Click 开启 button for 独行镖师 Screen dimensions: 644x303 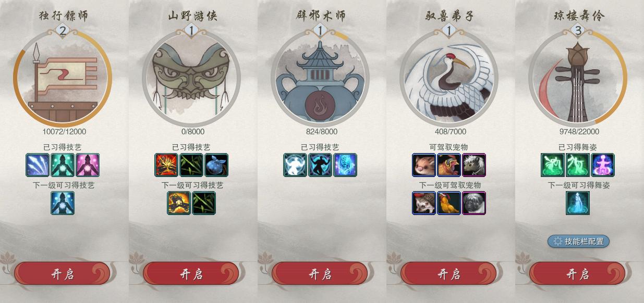[x=63, y=274]
